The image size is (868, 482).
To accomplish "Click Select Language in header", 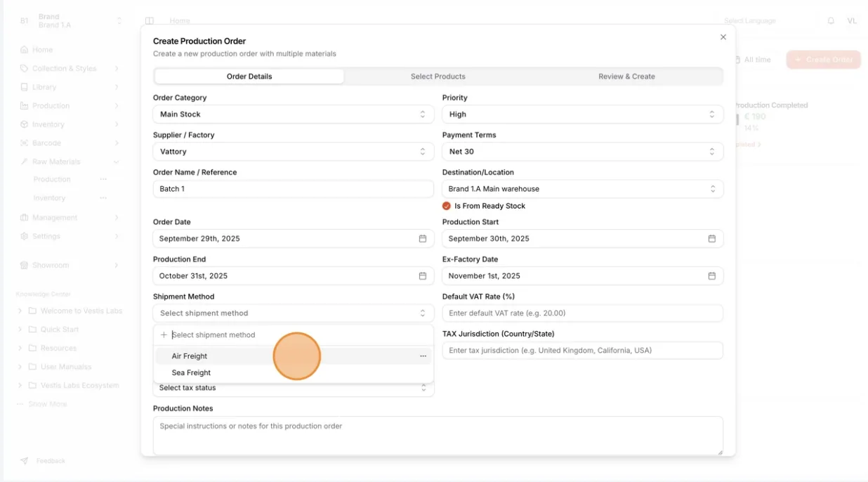I will point(750,21).
